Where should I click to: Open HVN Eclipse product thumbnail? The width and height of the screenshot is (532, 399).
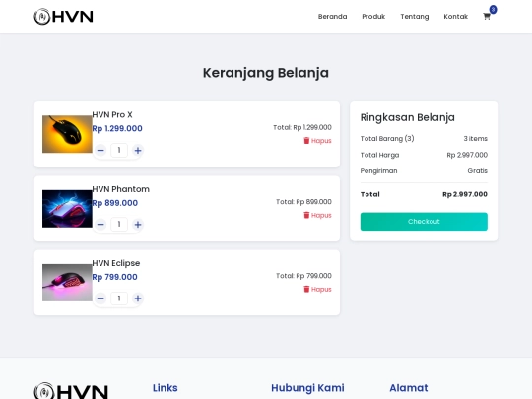[x=67, y=283]
